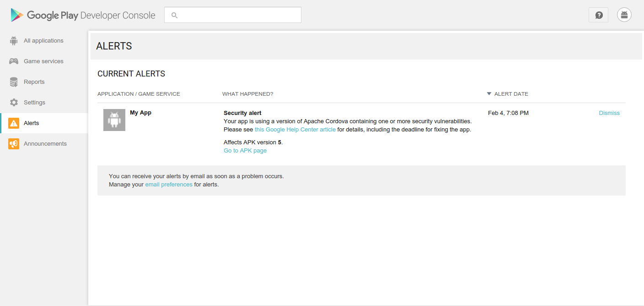The width and height of the screenshot is (644, 306).
Task: Open this Google Help Center article link
Action: click(295, 130)
